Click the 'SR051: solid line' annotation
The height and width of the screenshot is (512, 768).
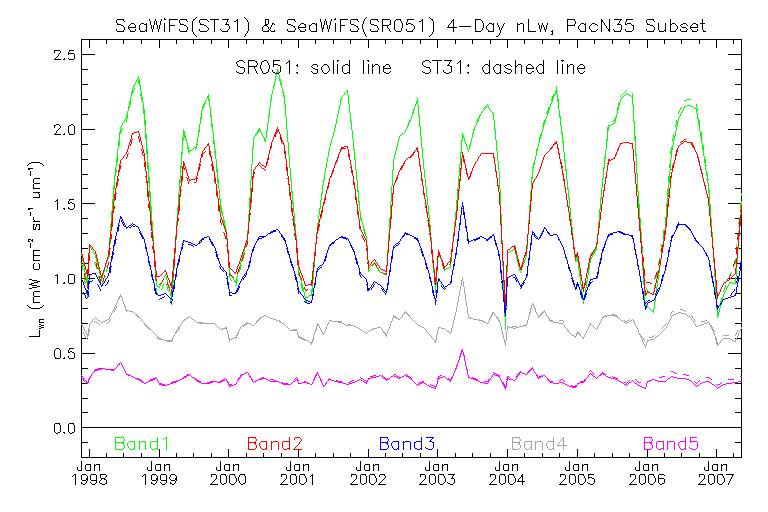(313, 68)
